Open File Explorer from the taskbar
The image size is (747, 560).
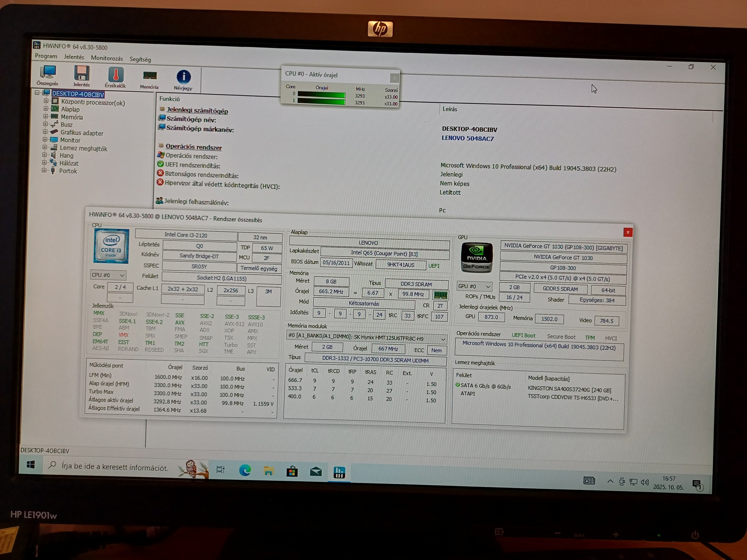click(x=269, y=471)
